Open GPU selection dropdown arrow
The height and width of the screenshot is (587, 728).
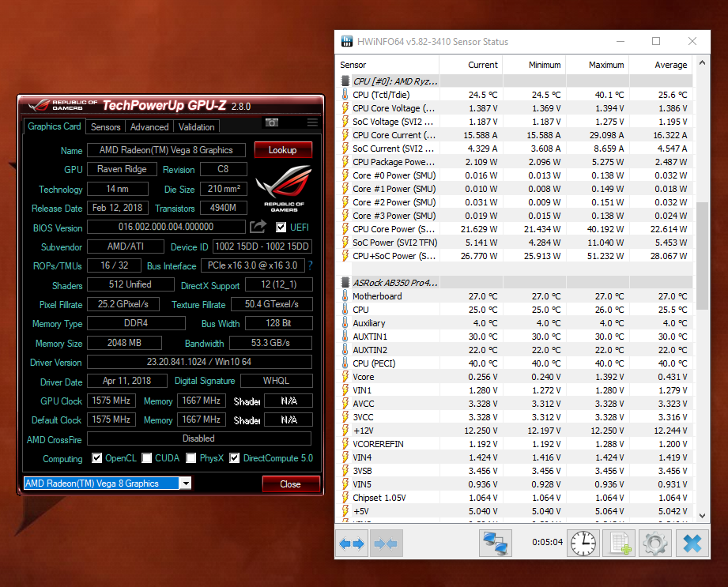pyautogui.click(x=185, y=484)
